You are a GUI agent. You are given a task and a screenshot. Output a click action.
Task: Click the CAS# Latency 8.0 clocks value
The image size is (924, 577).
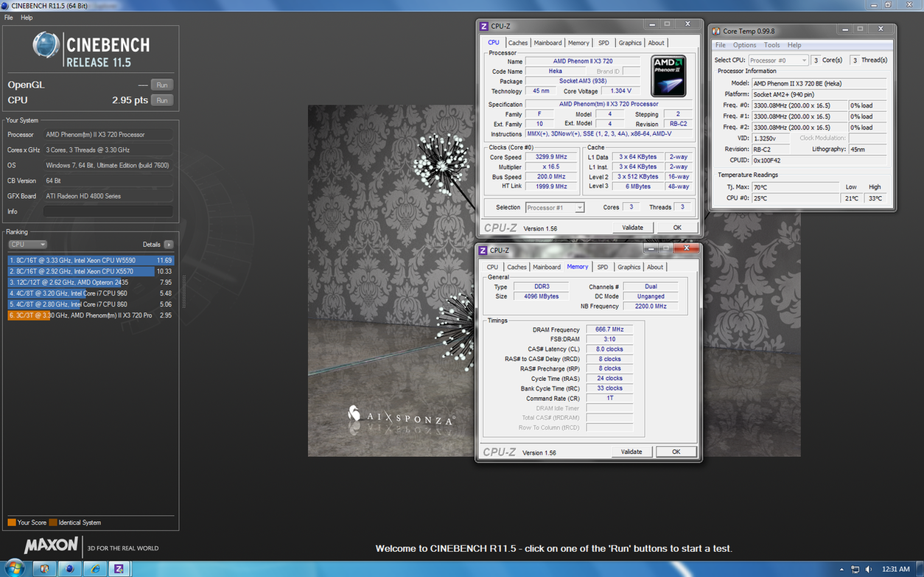coord(609,349)
